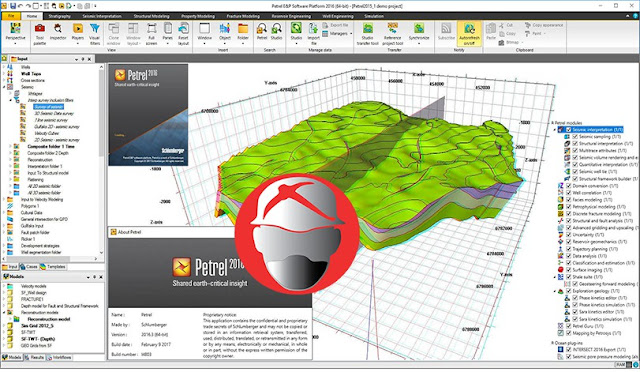Switch to the Templates pane tab
640x372 pixels.
pyautogui.click(x=53, y=267)
